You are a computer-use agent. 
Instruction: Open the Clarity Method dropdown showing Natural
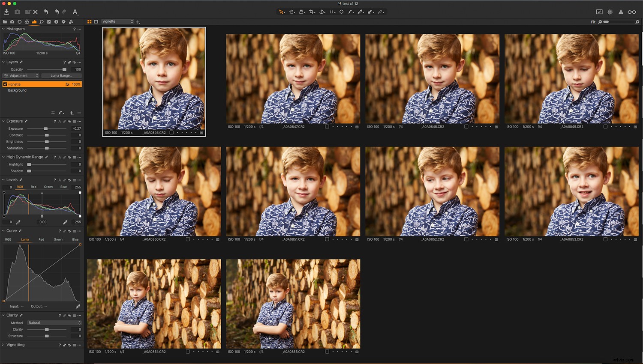[x=54, y=322]
